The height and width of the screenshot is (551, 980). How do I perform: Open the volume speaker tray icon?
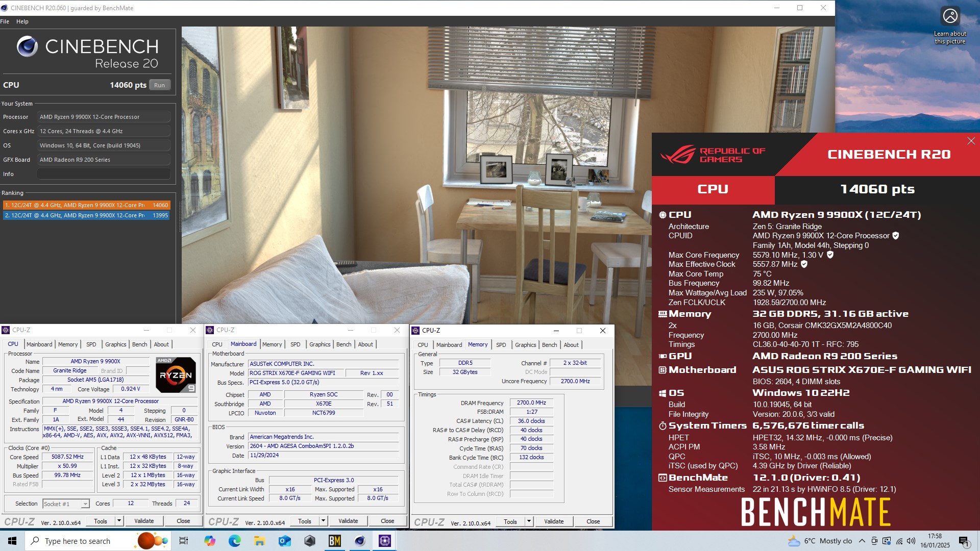911,541
